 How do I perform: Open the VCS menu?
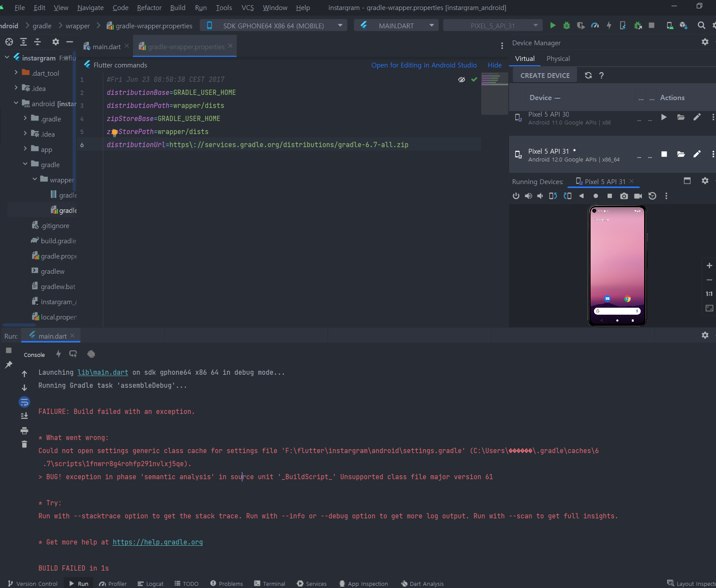pyautogui.click(x=247, y=7)
